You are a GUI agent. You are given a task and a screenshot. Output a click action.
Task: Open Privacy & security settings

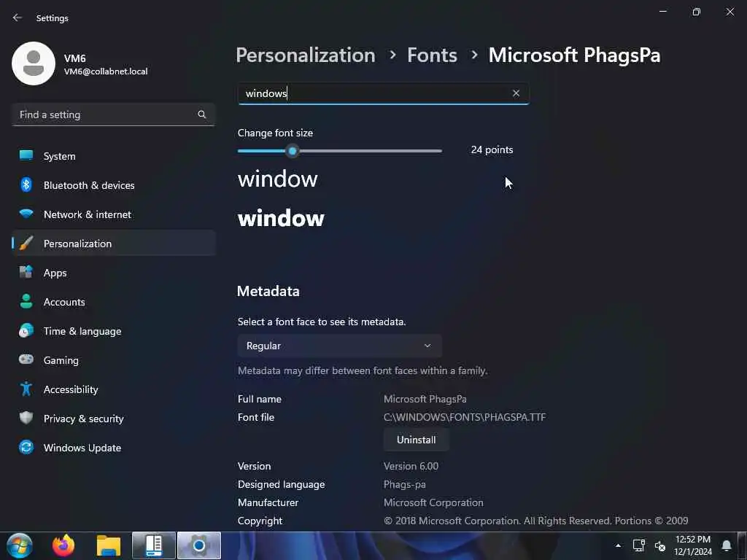tap(113, 419)
